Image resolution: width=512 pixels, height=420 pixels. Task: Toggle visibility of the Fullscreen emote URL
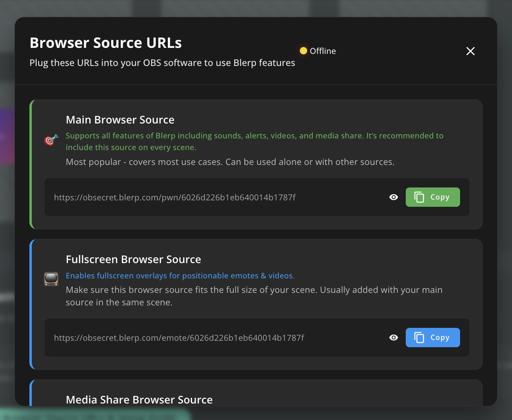pos(394,338)
